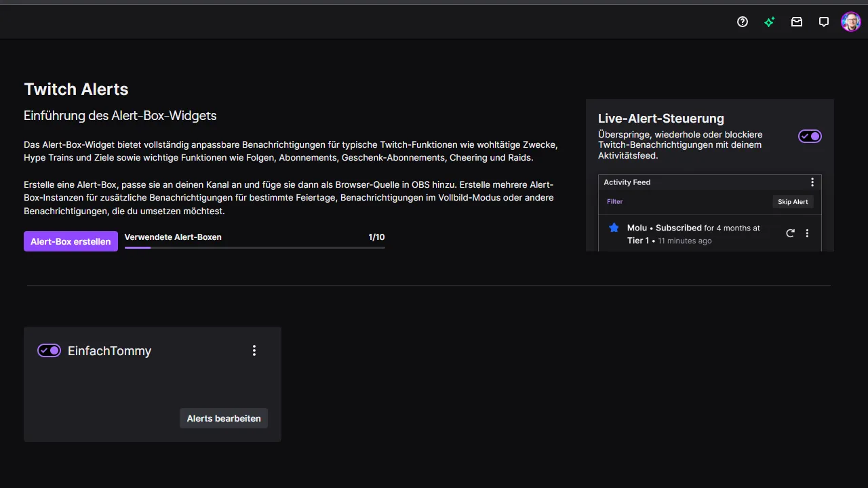Click the Live-Alert-Steuerung heading
Screen dimensions: 868x488
click(661, 119)
